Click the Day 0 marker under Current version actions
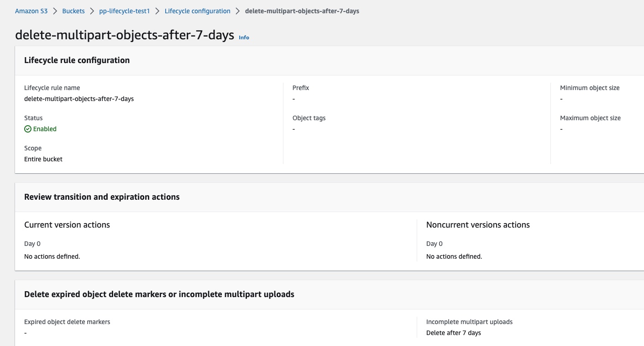Screen dimensions: 644x346 pos(32,244)
